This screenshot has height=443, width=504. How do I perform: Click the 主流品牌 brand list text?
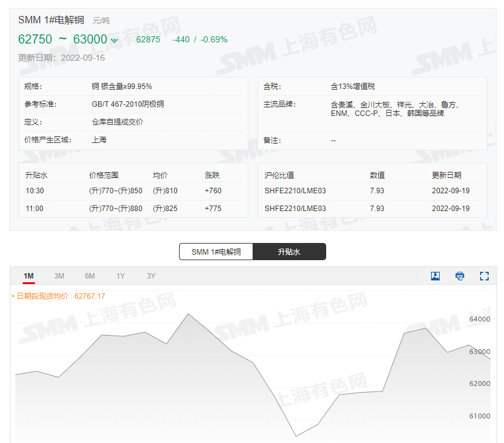click(x=395, y=109)
